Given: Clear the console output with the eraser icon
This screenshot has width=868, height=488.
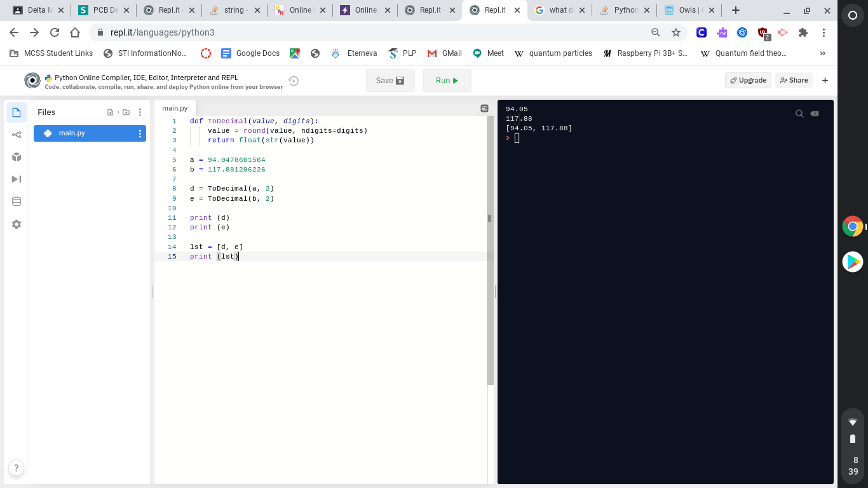Looking at the screenshot, I should pyautogui.click(x=815, y=113).
